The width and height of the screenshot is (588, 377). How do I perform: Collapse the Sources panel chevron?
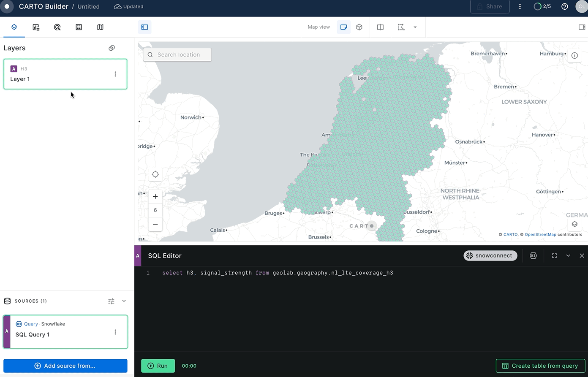click(x=123, y=301)
